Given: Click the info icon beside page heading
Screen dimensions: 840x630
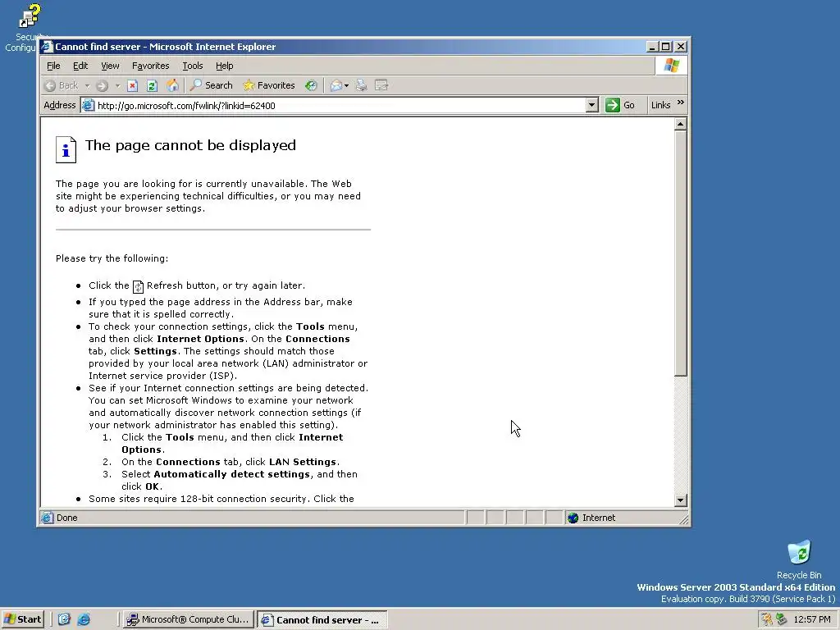Looking at the screenshot, I should click(x=66, y=149).
